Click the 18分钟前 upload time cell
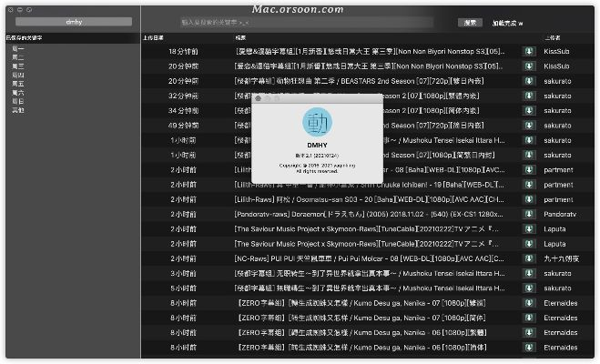This screenshot has width=600, height=364. (x=183, y=51)
